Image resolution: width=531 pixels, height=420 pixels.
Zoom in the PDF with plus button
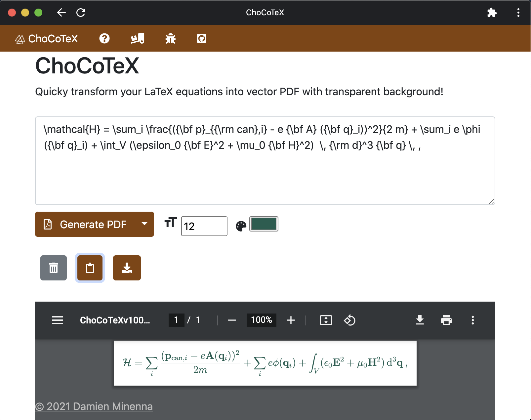click(x=291, y=320)
